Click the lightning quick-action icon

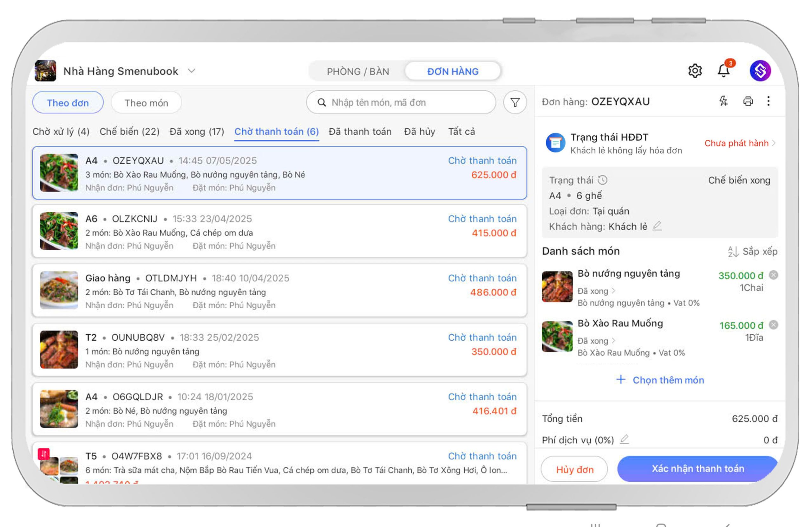pyautogui.click(x=723, y=101)
